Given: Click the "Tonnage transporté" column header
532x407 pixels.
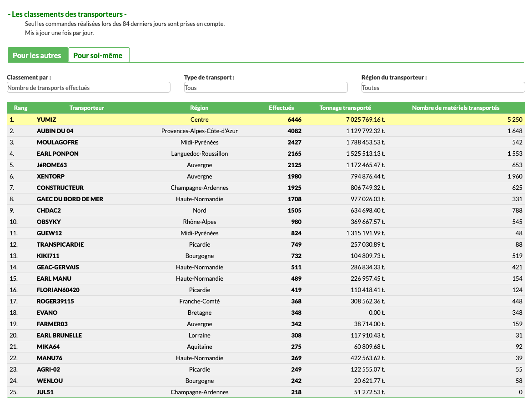Looking at the screenshot, I should (x=345, y=108).
